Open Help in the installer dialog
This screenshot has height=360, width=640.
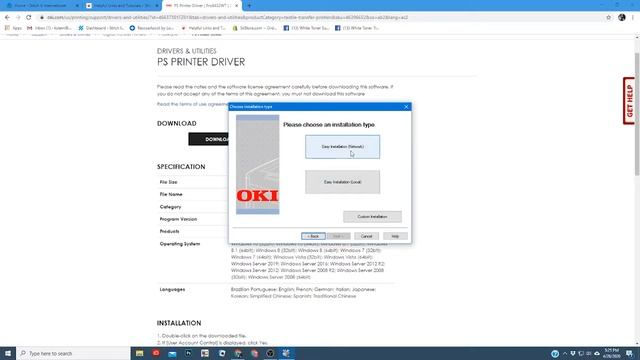tap(395, 236)
